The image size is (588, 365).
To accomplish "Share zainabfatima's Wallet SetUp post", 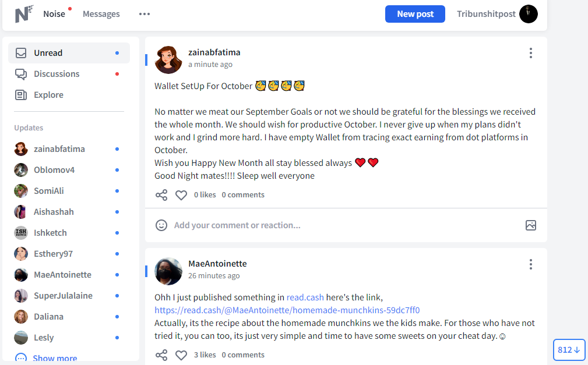I will [x=161, y=195].
